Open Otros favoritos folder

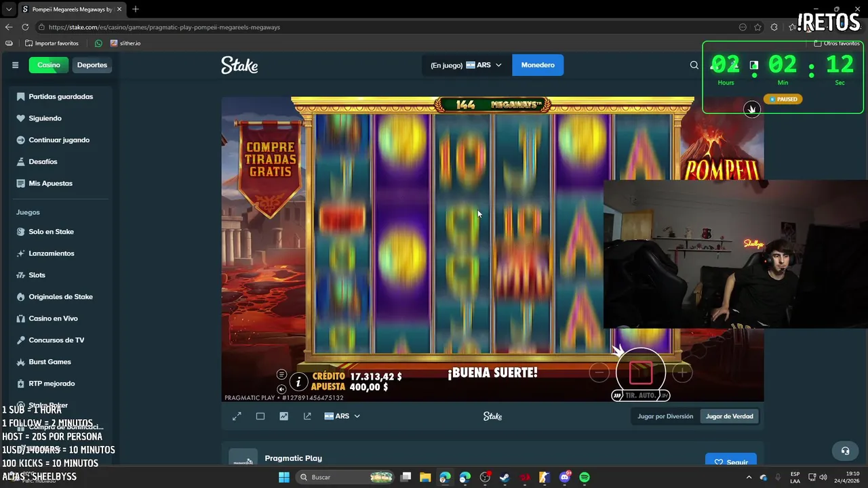tap(837, 43)
